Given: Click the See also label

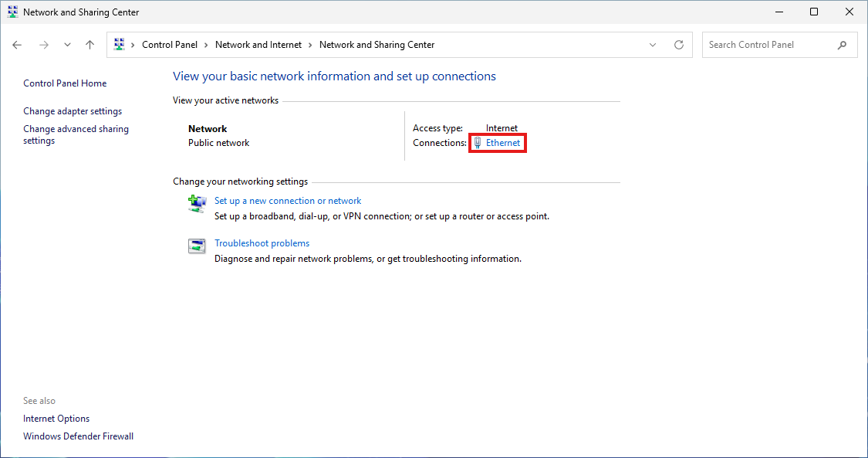Looking at the screenshot, I should (39, 401).
